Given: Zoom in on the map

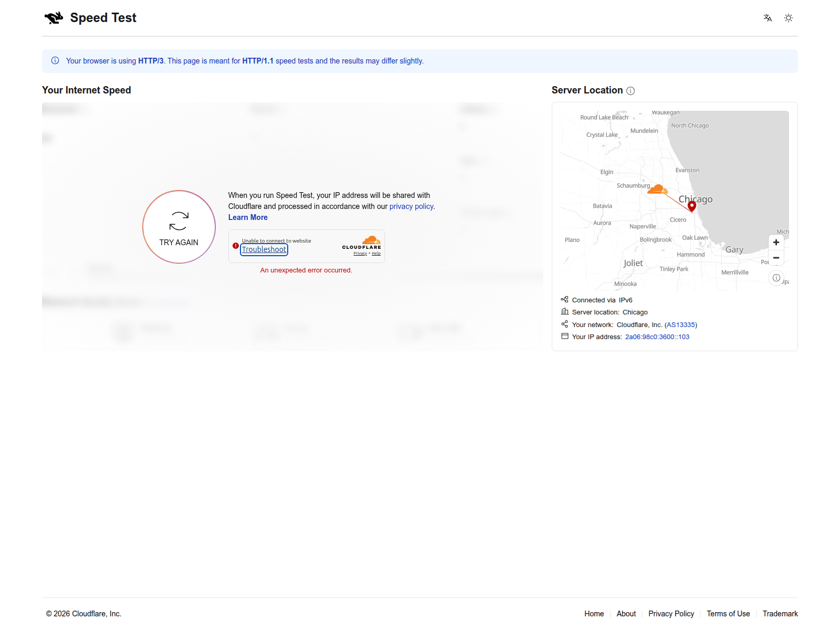Looking at the screenshot, I should pyautogui.click(x=776, y=243).
